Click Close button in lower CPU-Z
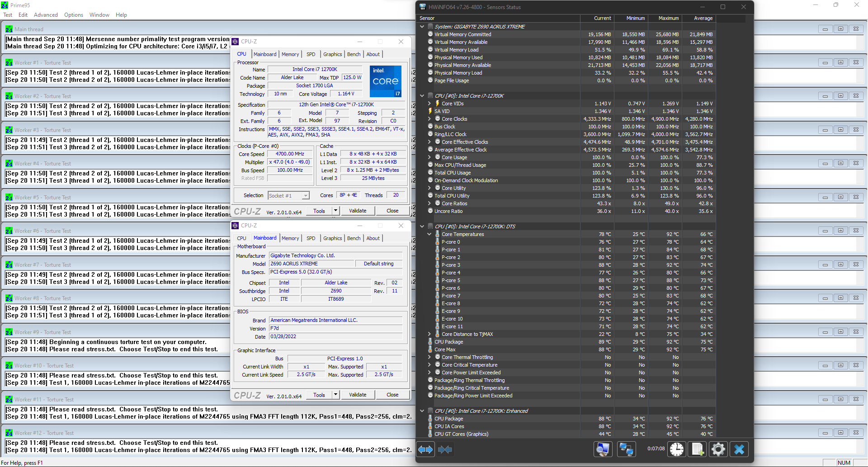This screenshot has width=868, height=467. [392, 395]
